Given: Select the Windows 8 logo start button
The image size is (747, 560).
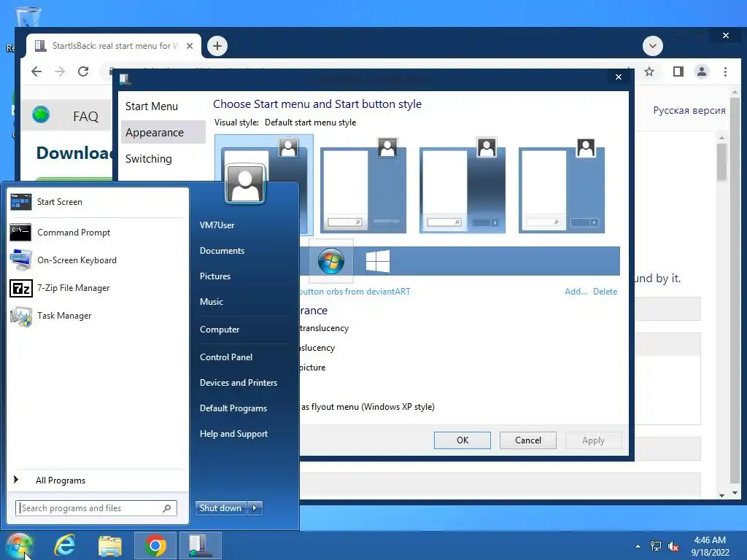Looking at the screenshot, I should coord(378,261).
